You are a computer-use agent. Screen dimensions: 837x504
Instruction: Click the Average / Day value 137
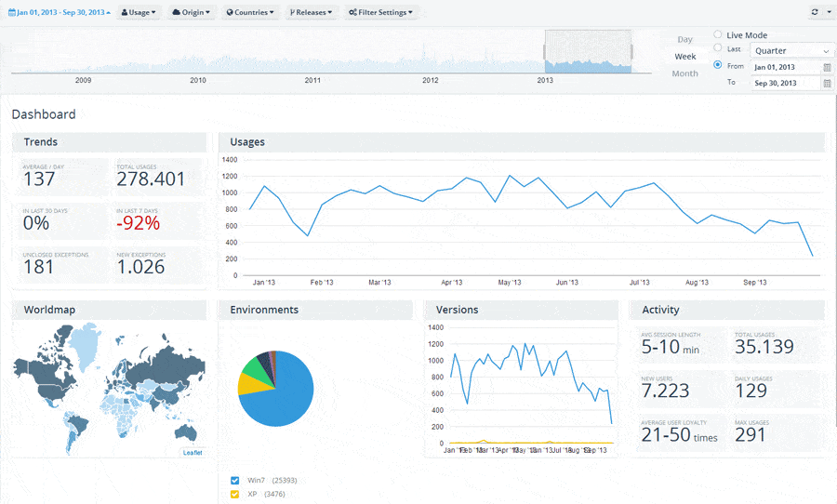[x=39, y=179]
